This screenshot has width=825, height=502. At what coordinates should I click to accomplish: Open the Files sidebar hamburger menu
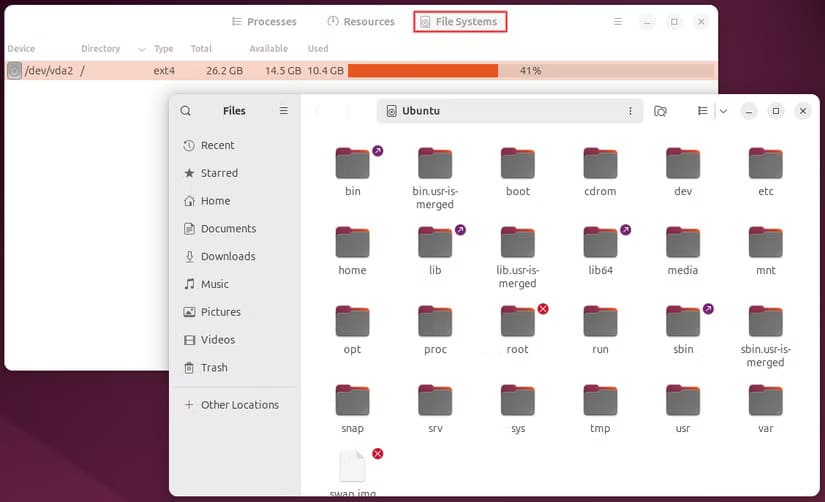[284, 111]
